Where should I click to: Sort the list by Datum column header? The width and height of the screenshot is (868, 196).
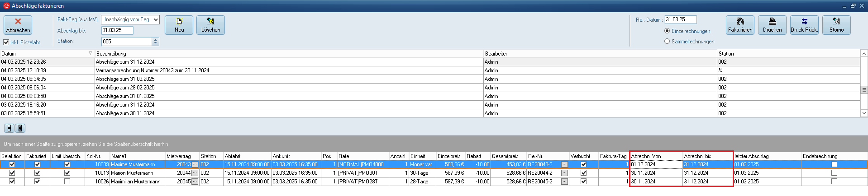tap(45, 54)
